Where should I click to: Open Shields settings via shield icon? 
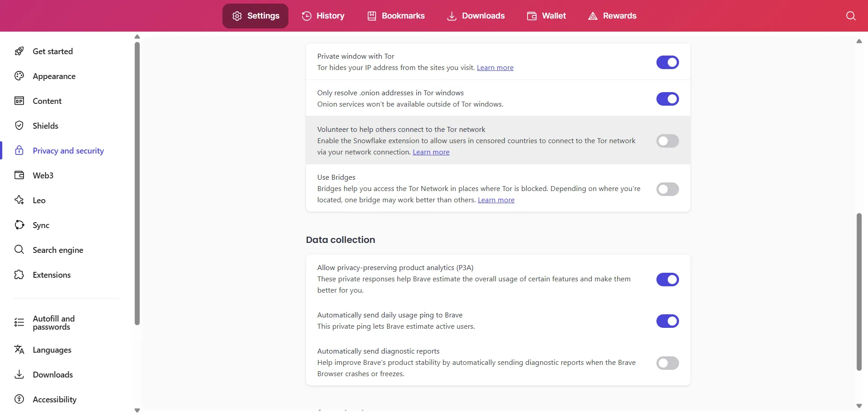click(19, 126)
